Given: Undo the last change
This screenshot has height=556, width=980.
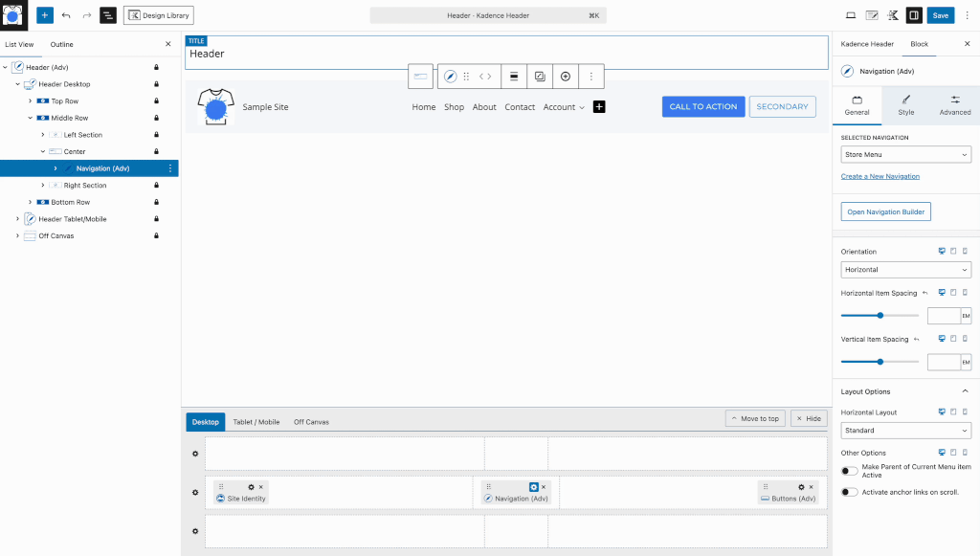Looking at the screenshot, I should tap(66, 15).
